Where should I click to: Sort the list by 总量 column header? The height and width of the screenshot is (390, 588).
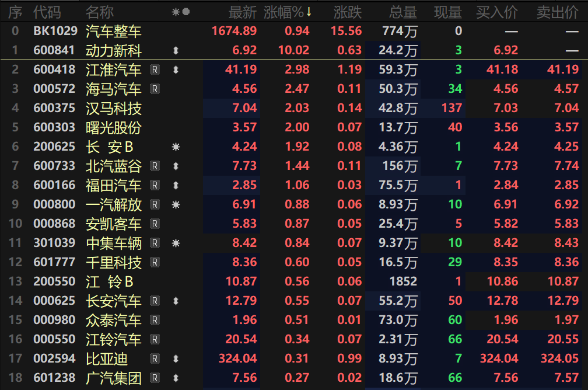click(402, 12)
